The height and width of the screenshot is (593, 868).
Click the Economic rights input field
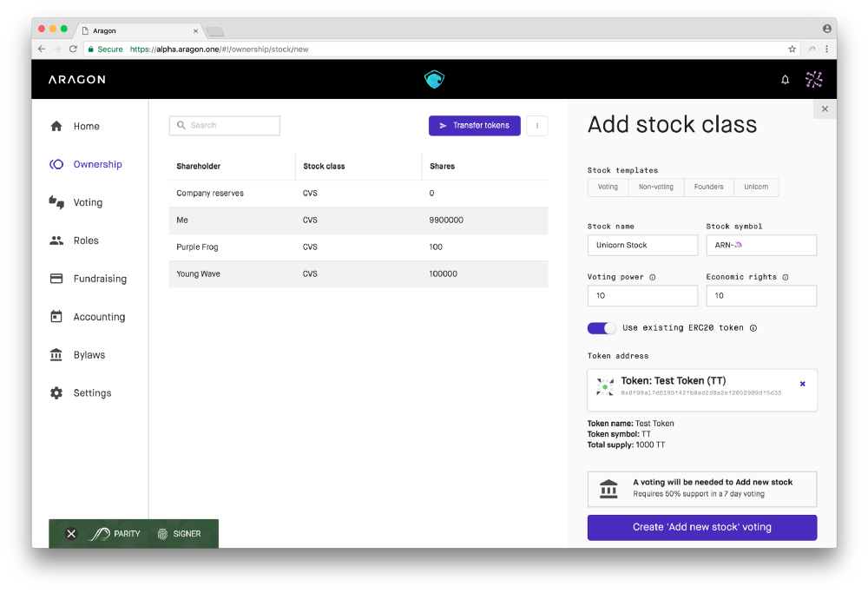pyautogui.click(x=761, y=296)
